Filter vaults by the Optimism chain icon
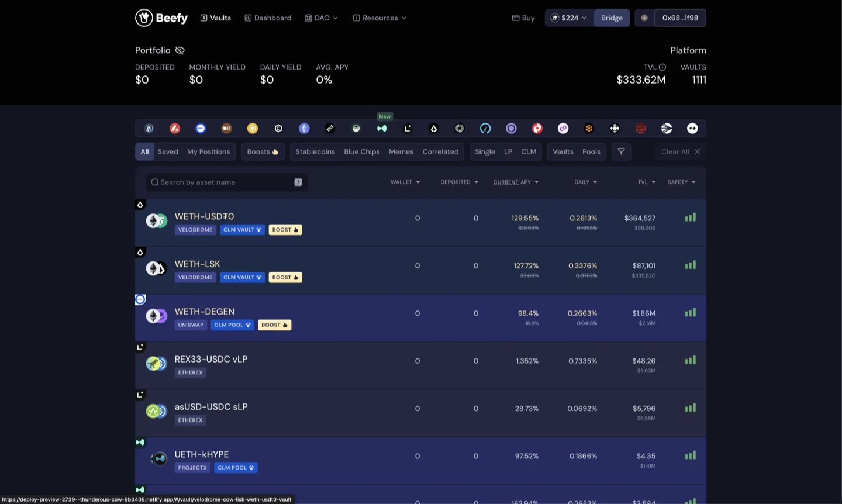This screenshot has height=504, width=842. 537,129
